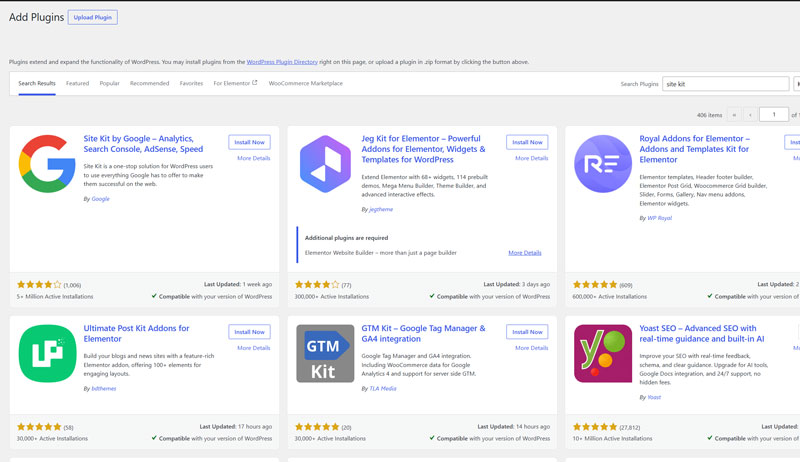Click 'Additional plugins are required' notice text
The width and height of the screenshot is (800, 462).
pyautogui.click(x=346, y=238)
